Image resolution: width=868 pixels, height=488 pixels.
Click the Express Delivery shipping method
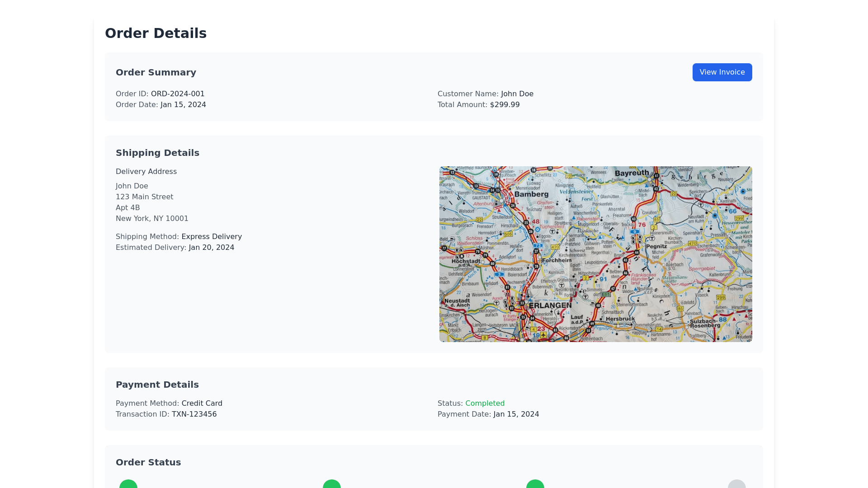click(x=212, y=237)
